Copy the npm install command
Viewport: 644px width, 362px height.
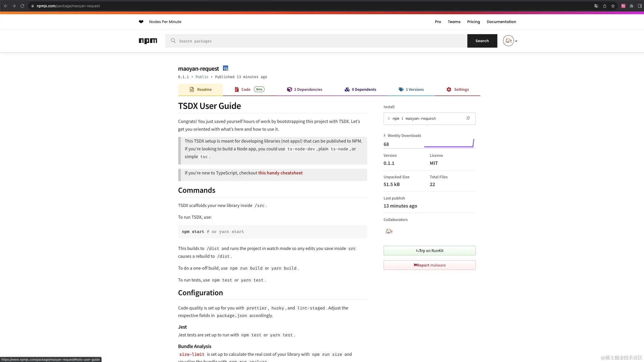[468, 118]
